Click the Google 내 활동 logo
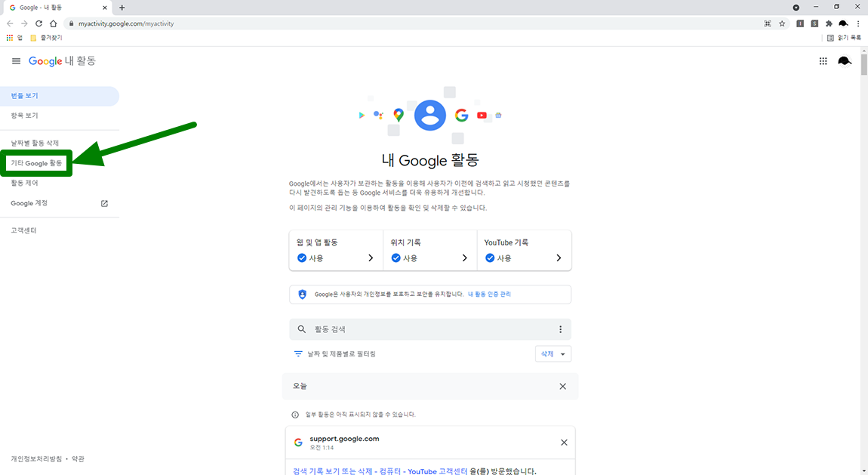Screen dimensions: 868x475 [62, 61]
